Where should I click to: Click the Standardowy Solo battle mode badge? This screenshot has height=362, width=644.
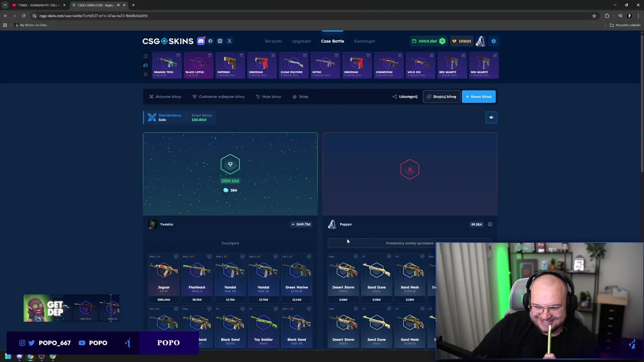[165, 118]
